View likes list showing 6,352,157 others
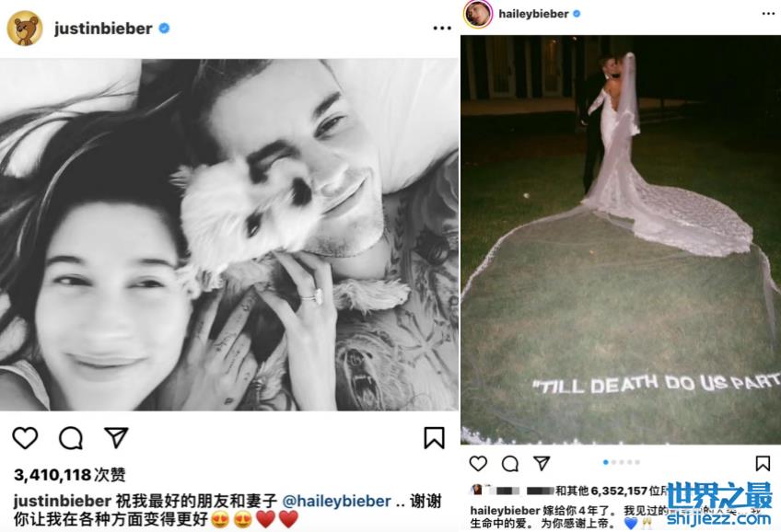This screenshot has width=781, height=532. (x=612, y=492)
